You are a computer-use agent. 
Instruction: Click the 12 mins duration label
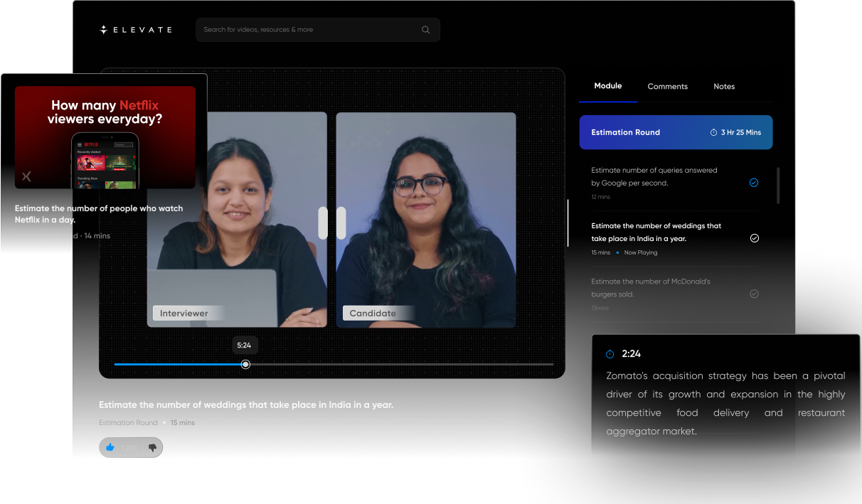tap(601, 197)
